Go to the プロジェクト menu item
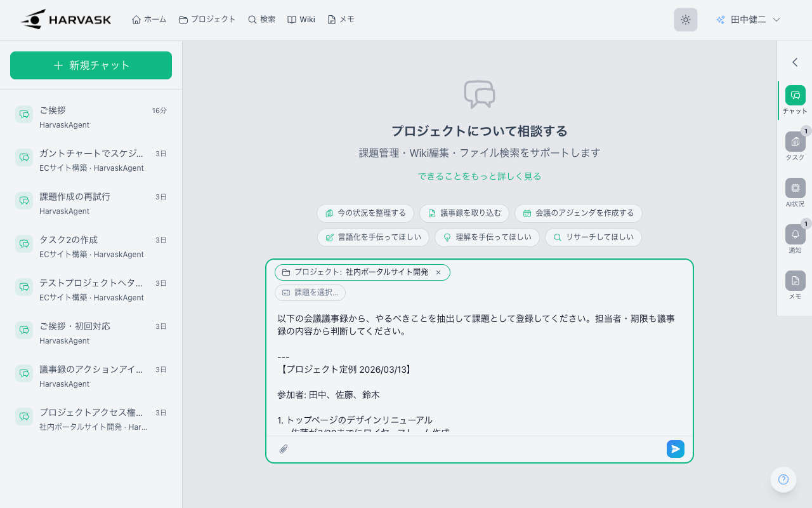812x508 pixels. (x=207, y=20)
